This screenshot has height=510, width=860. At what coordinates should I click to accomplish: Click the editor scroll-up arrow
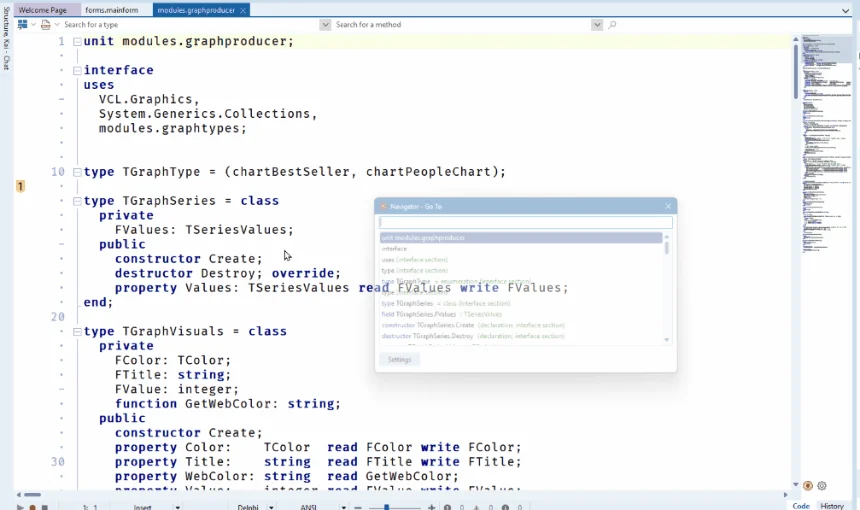[x=795, y=39]
